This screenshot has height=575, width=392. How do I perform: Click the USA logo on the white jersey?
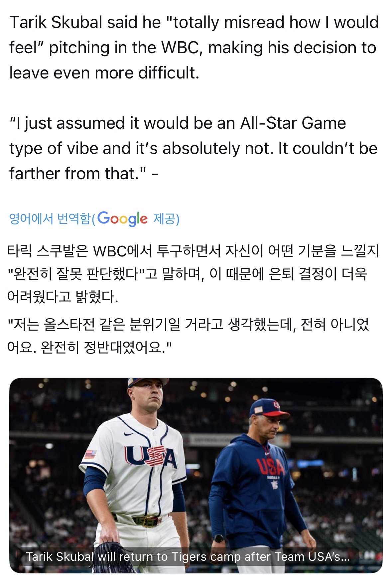[x=150, y=456]
